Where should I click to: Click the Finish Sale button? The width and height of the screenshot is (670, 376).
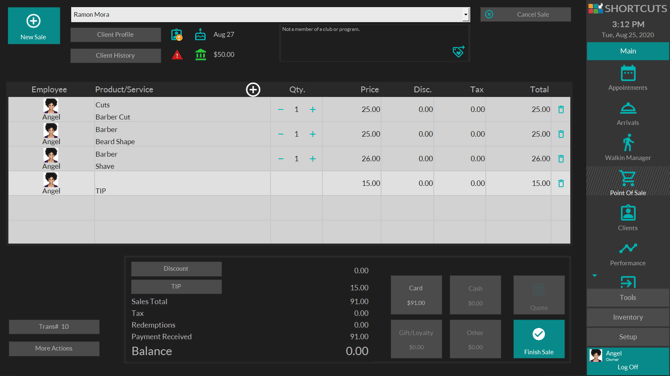coord(539,339)
